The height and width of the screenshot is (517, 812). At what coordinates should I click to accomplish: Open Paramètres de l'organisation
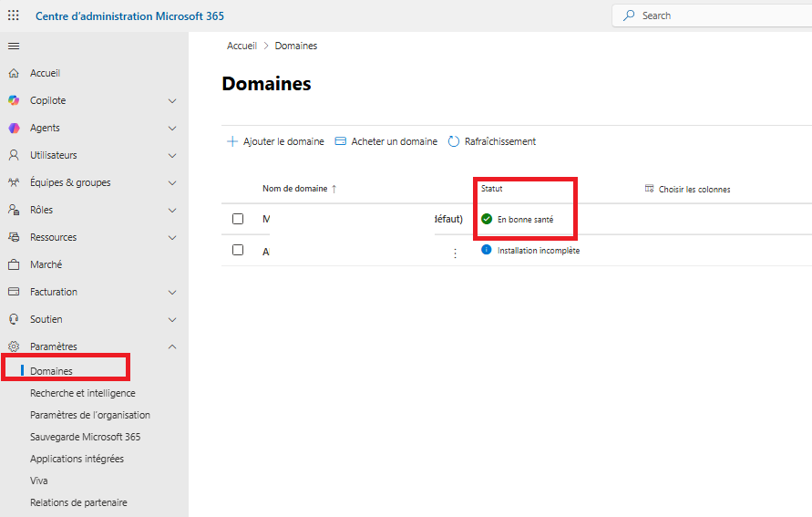[x=90, y=415]
